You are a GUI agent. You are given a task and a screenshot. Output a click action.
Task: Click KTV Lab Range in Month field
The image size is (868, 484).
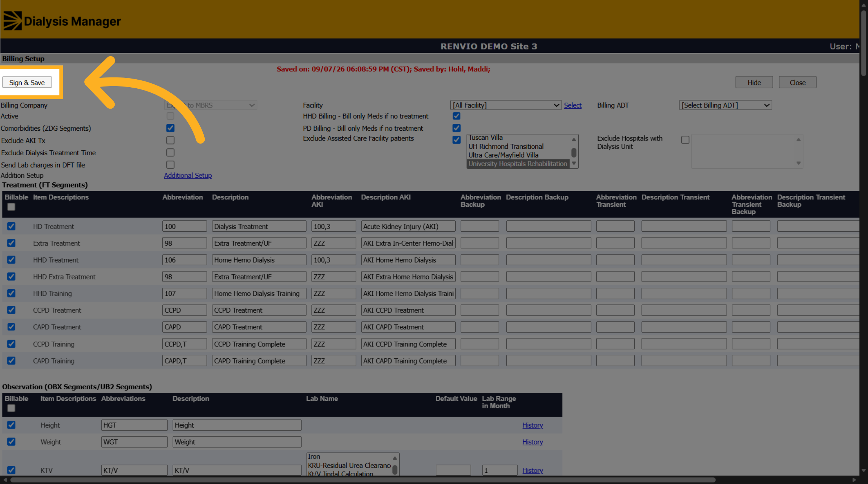click(500, 470)
